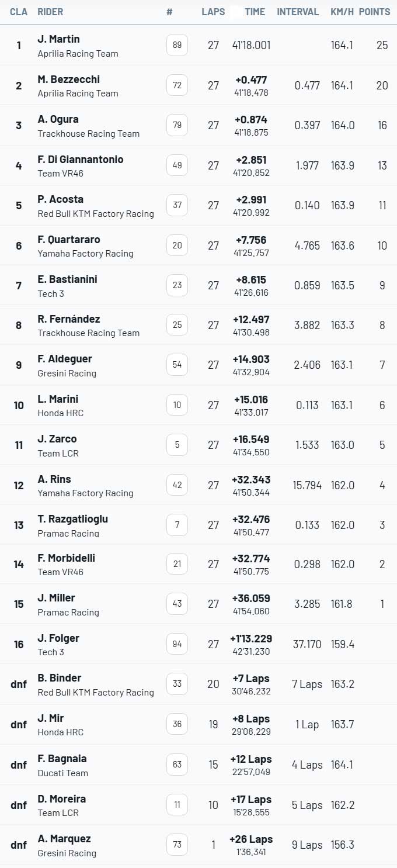Click the number 20 badge for F. Quartararo
Viewport: 397px width, 868px height.
click(x=177, y=245)
